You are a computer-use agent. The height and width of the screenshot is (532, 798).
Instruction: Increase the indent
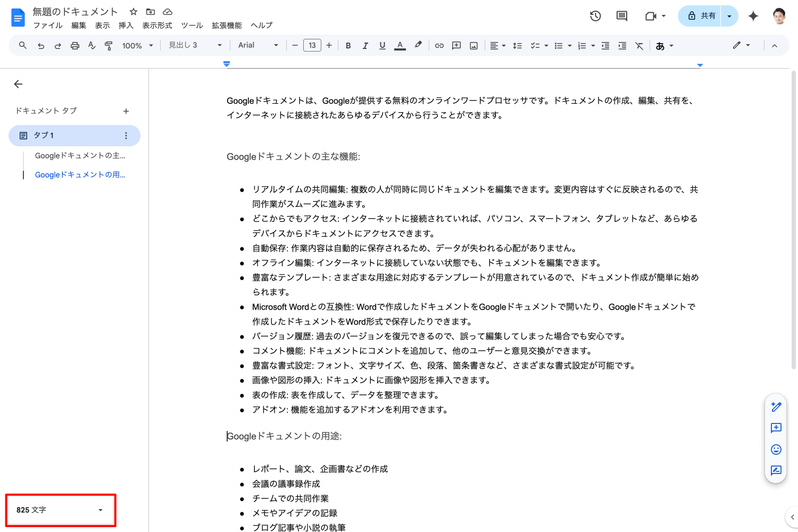(622, 46)
